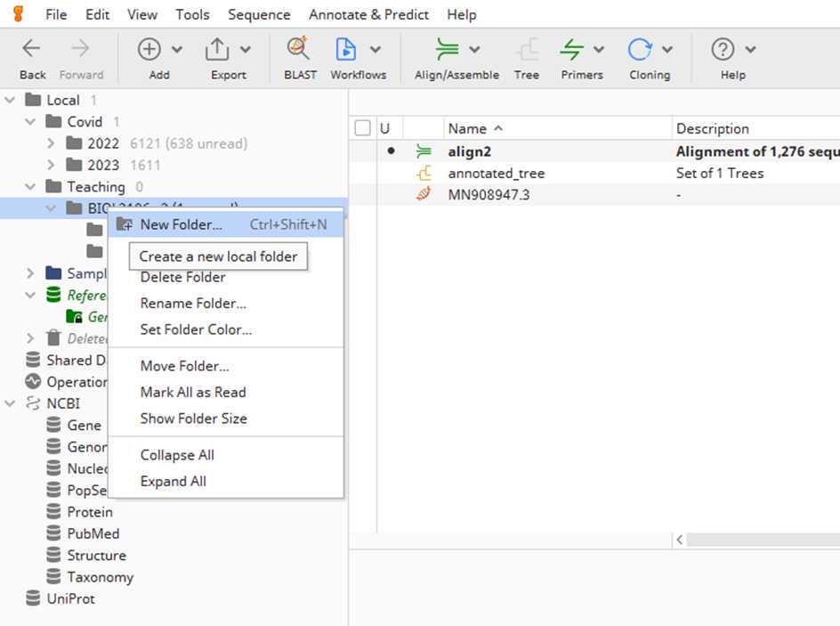Click the Covid folder icon
Screen dimensions: 840x626
(53, 122)
